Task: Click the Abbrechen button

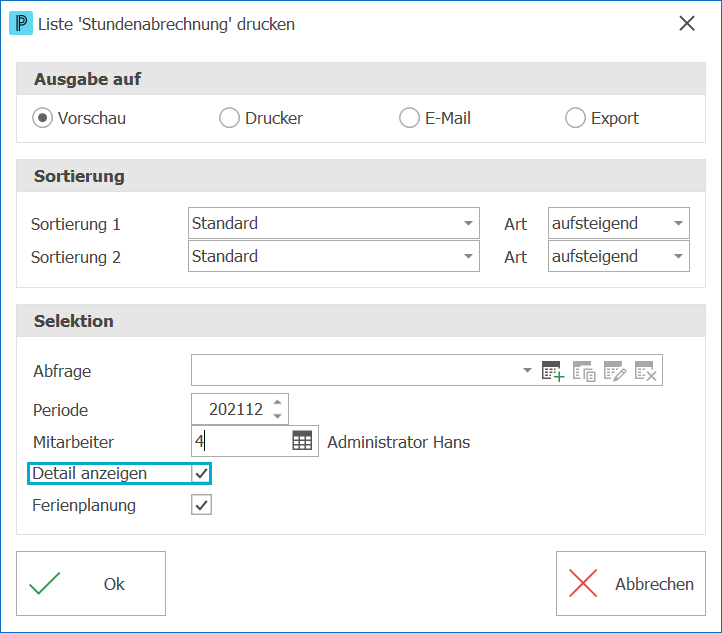Action: click(630, 583)
